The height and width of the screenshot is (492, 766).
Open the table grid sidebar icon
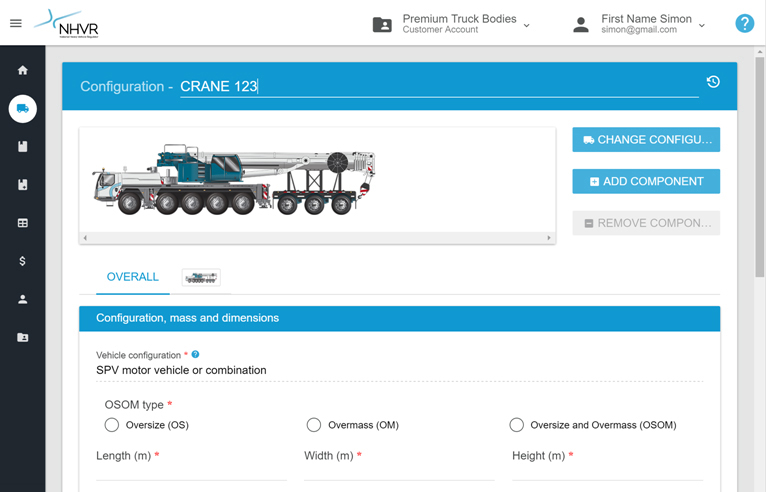click(23, 223)
